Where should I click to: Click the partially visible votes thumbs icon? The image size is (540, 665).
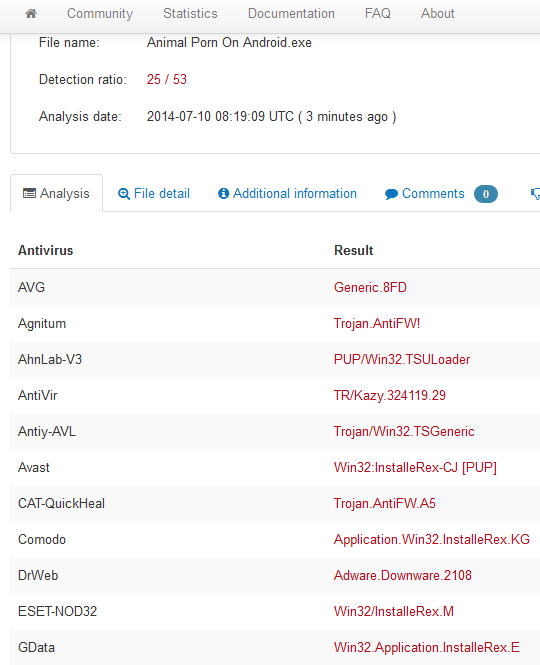(x=535, y=194)
